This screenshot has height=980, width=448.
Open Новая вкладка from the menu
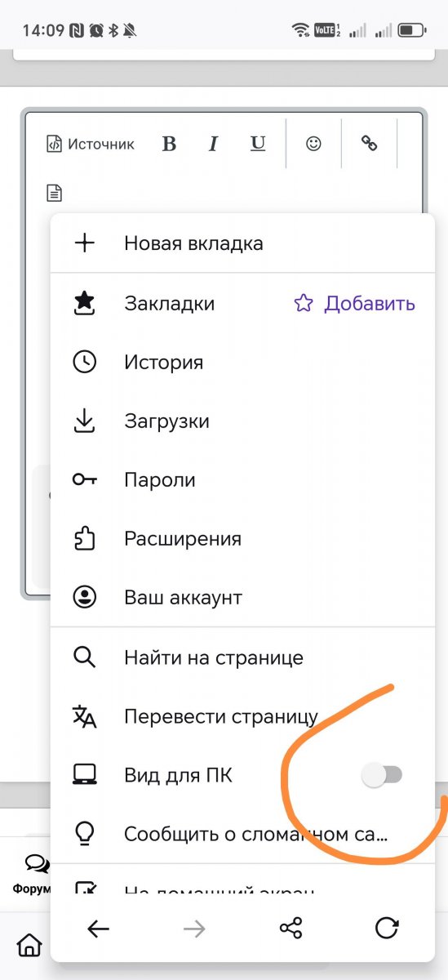pyautogui.click(x=242, y=243)
